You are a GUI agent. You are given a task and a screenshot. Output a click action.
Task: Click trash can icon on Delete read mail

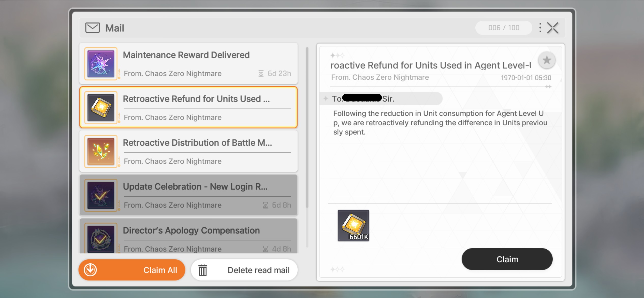coord(203,270)
